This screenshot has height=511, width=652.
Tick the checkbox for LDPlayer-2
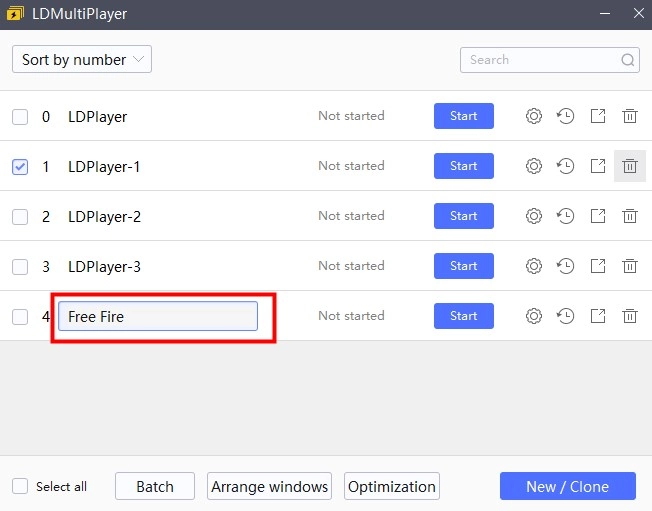click(20, 217)
